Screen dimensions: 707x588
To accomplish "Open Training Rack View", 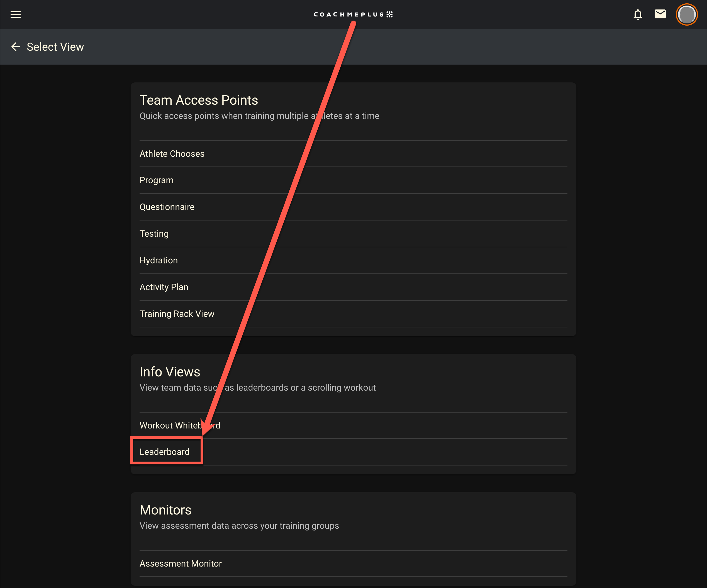I will 353,314.
